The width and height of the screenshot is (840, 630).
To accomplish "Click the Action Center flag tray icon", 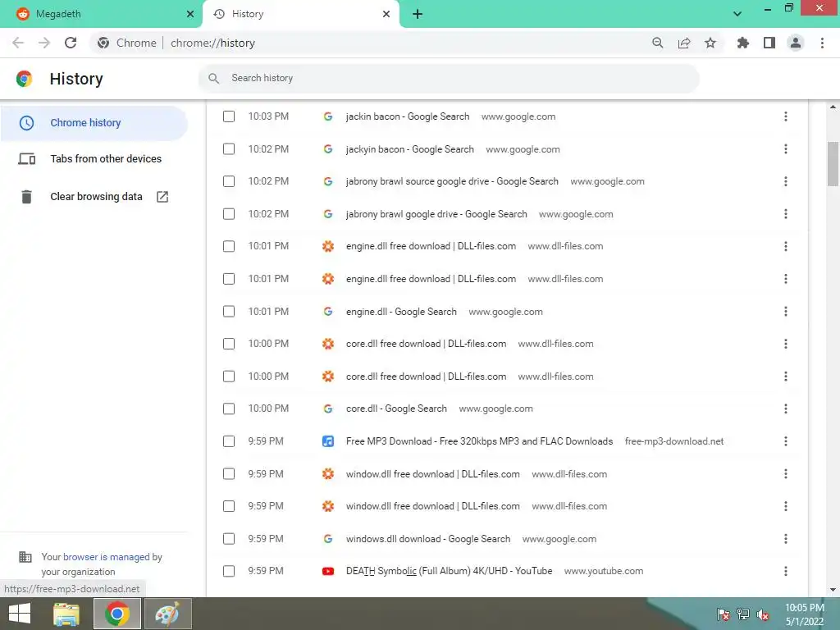I will 724,614.
